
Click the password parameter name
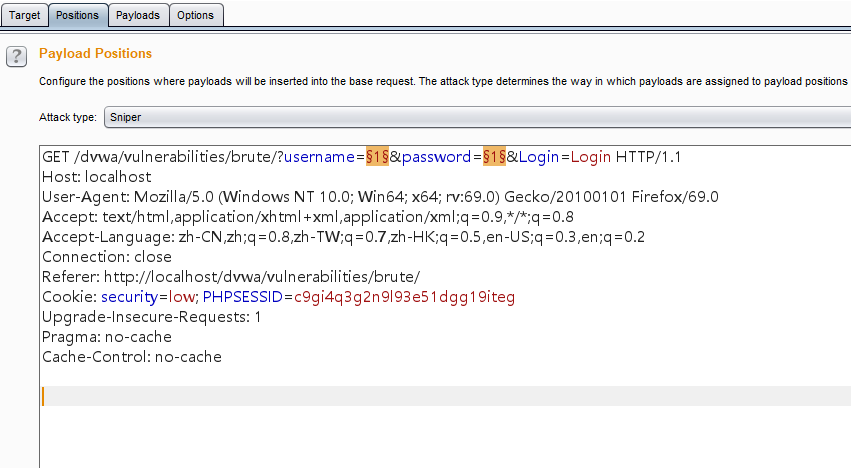tap(436, 157)
